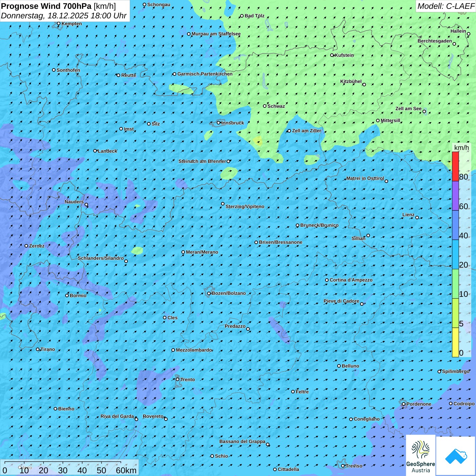Select the Zell am See marker
Viewport: 476px width, 476px height.
424,112
